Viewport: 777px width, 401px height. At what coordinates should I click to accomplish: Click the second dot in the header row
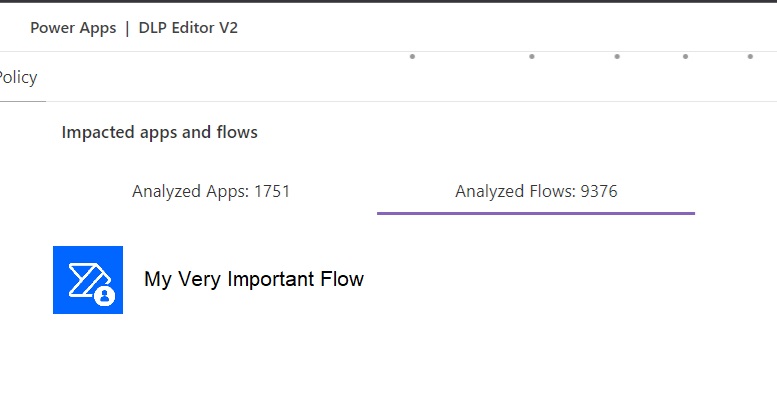[x=532, y=57]
